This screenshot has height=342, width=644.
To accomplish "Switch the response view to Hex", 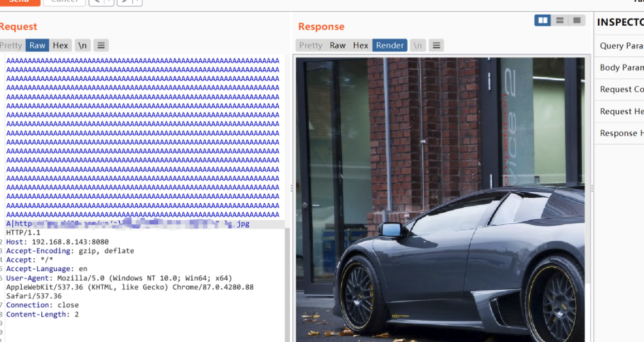I will pyautogui.click(x=361, y=45).
